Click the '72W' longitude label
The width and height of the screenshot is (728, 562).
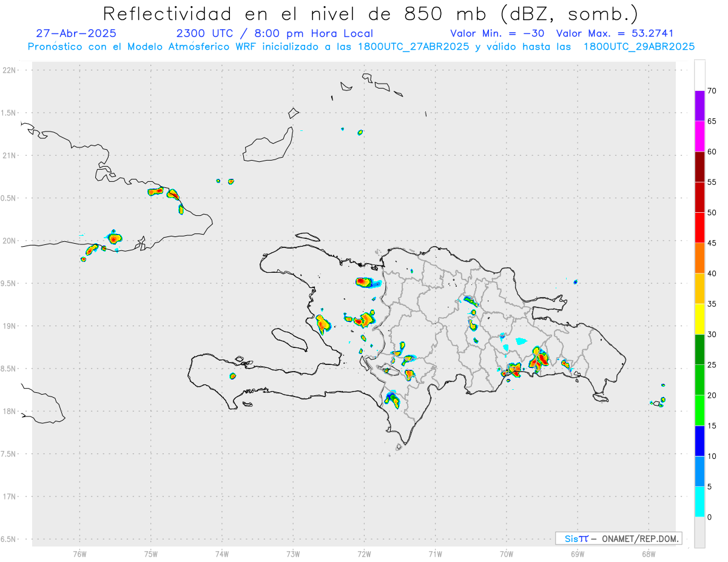point(364,554)
